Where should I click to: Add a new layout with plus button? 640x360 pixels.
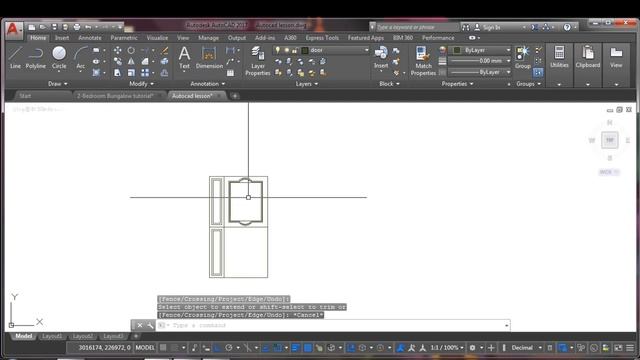[x=136, y=336]
